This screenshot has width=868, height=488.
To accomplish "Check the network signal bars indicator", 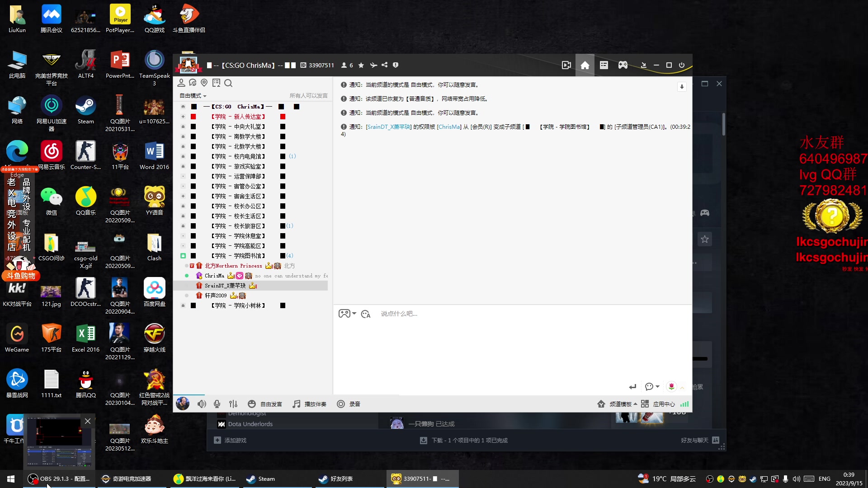I will pyautogui.click(x=684, y=404).
